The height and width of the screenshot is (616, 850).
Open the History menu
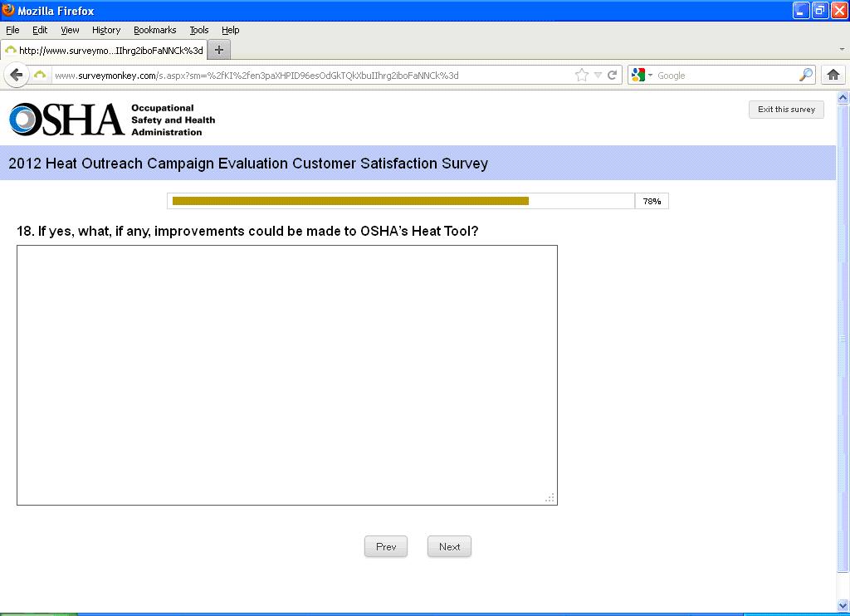[106, 30]
